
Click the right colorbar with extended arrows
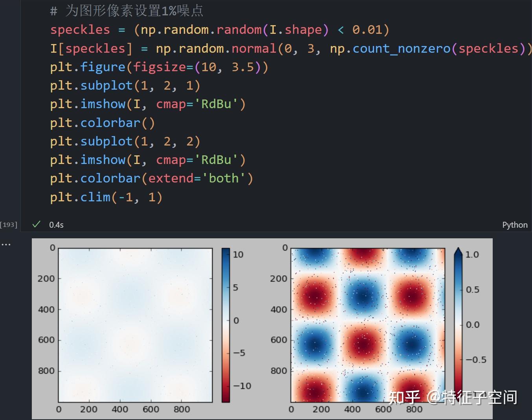(x=458, y=322)
